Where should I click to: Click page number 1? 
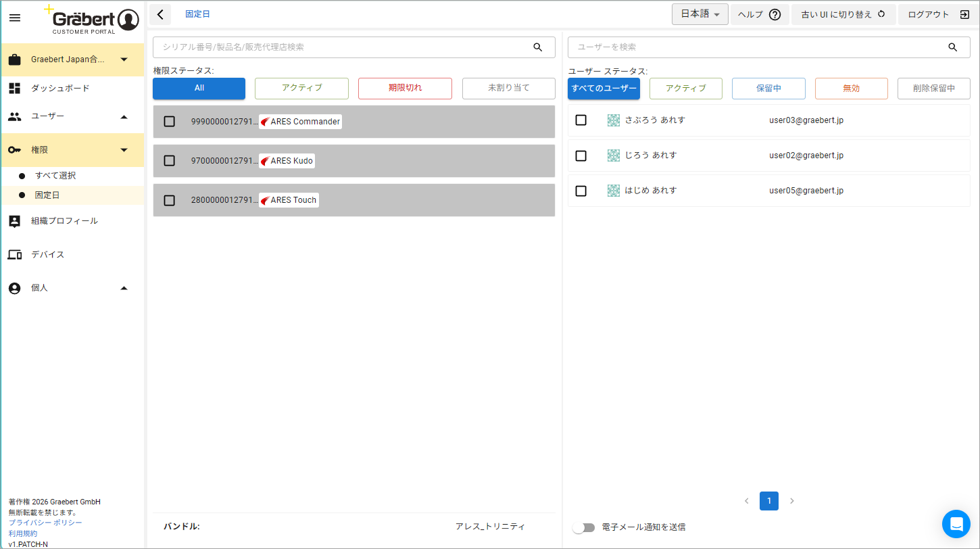(769, 501)
